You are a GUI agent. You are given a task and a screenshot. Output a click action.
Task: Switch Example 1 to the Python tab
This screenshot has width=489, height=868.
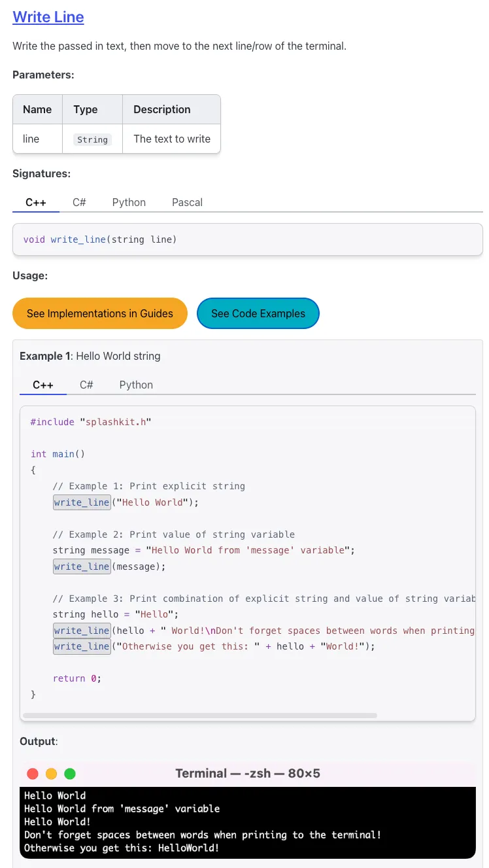click(136, 385)
